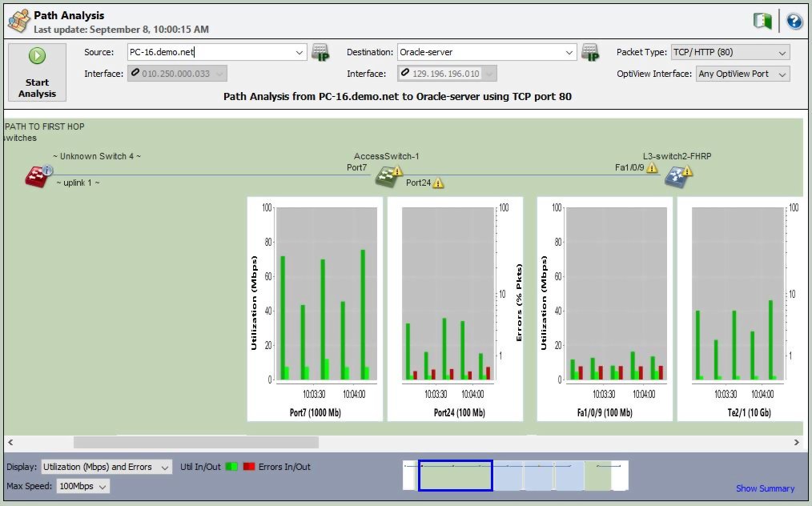This screenshot has height=506, width=812.
Task: Open the Source dropdown list
Action: coord(300,53)
